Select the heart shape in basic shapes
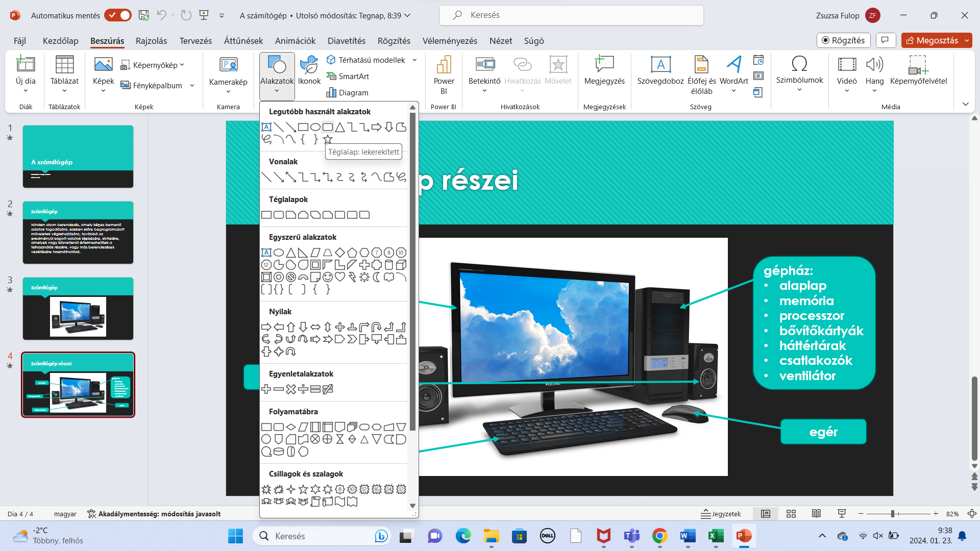 [x=340, y=277]
